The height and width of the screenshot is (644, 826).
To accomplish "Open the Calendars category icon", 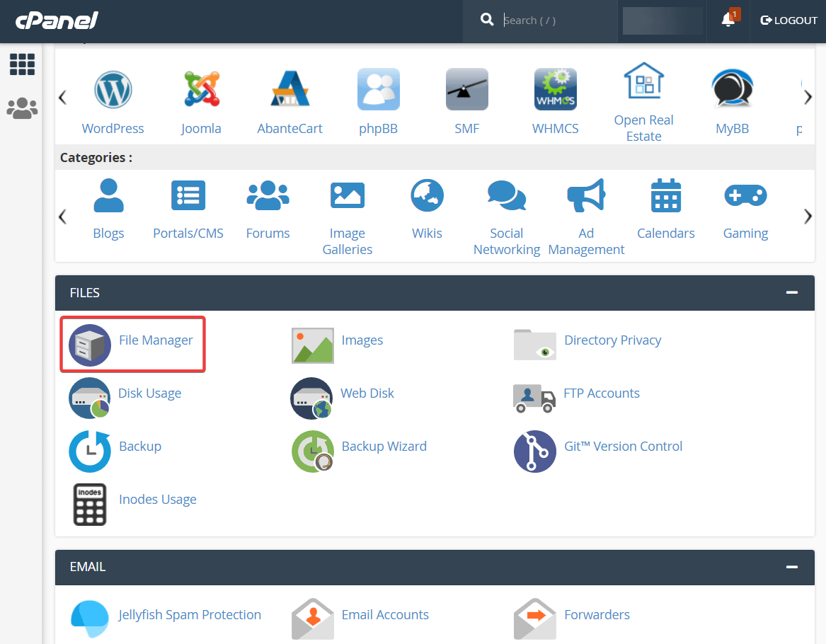I will (x=666, y=195).
